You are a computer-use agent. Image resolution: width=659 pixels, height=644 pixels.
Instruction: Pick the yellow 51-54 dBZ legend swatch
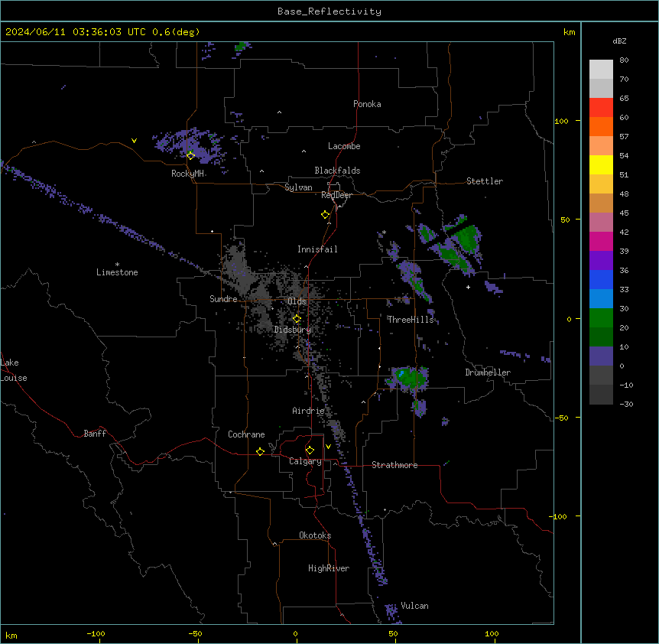[x=601, y=165]
